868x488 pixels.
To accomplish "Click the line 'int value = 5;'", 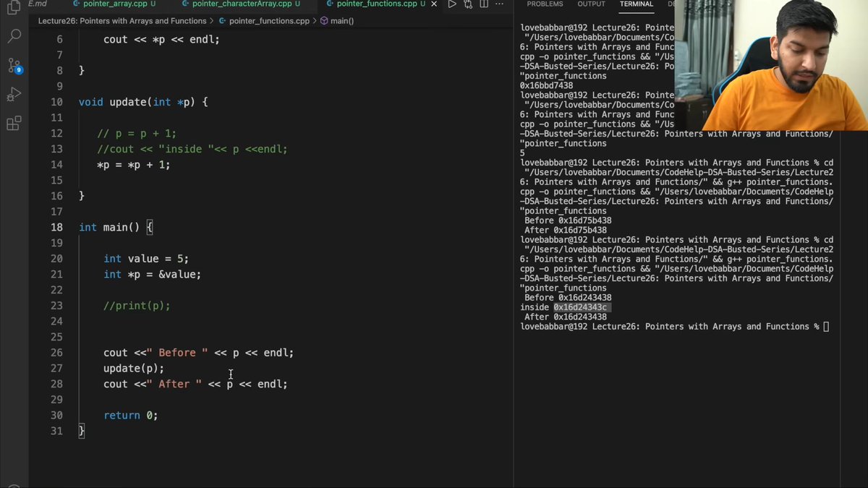I will tap(146, 258).
